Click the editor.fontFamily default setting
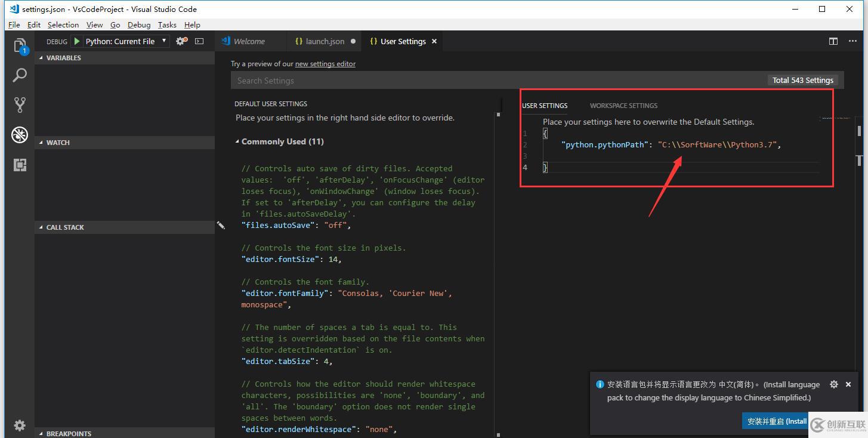Image resolution: width=868 pixels, height=438 pixels. (347, 298)
